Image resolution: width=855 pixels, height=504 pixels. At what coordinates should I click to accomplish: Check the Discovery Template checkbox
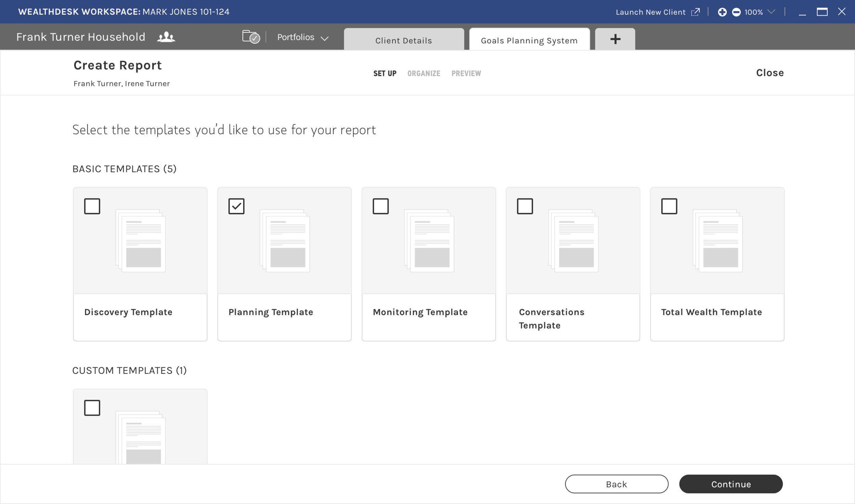92,206
